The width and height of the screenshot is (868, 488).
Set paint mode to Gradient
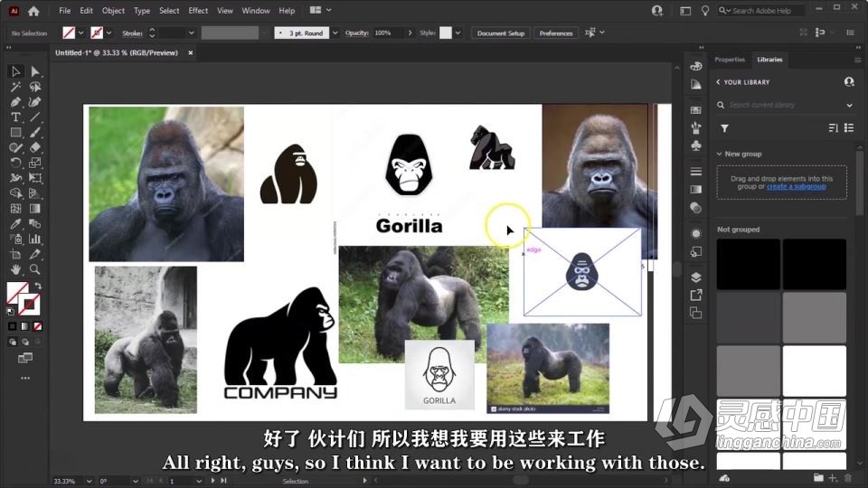click(x=25, y=326)
